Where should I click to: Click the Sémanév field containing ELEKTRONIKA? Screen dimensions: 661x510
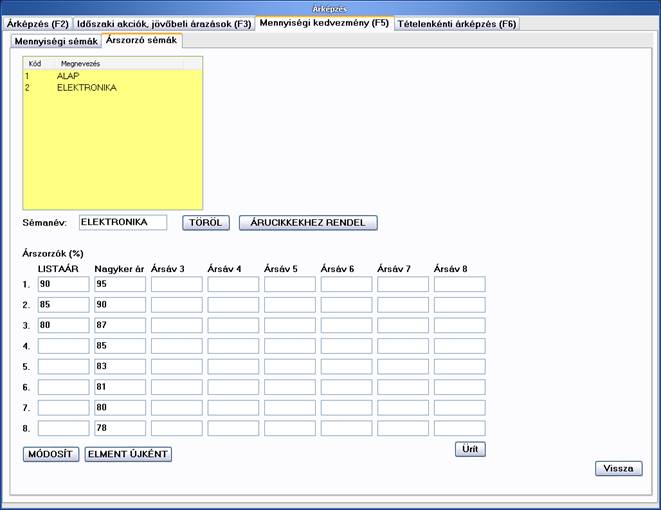[x=123, y=223]
